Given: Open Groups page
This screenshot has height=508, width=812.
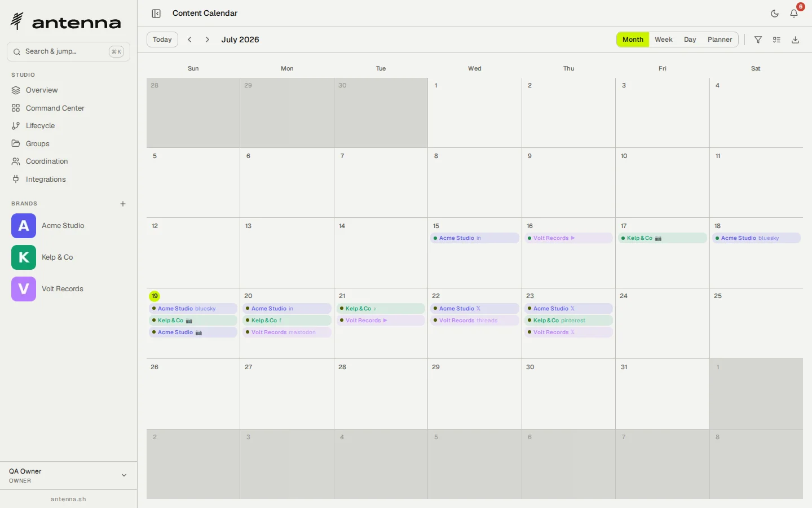Looking at the screenshot, I should tap(69, 144).
